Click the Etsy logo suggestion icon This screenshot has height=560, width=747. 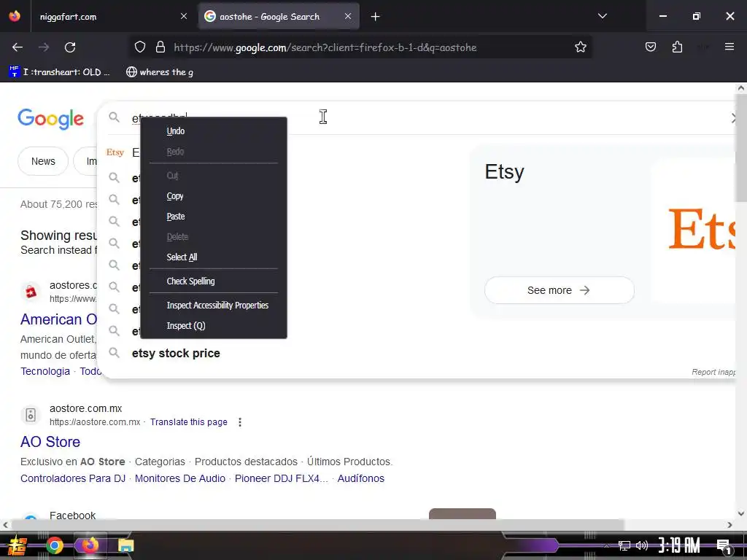[x=115, y=152]
